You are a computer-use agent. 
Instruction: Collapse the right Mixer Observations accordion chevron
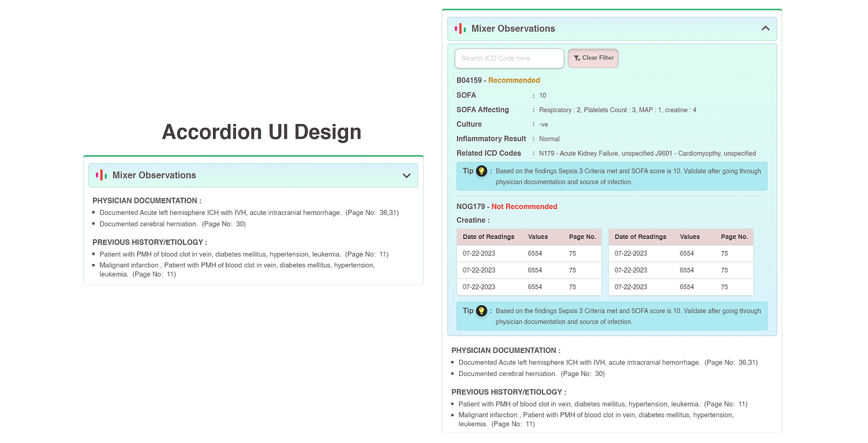tap(765, 28)
